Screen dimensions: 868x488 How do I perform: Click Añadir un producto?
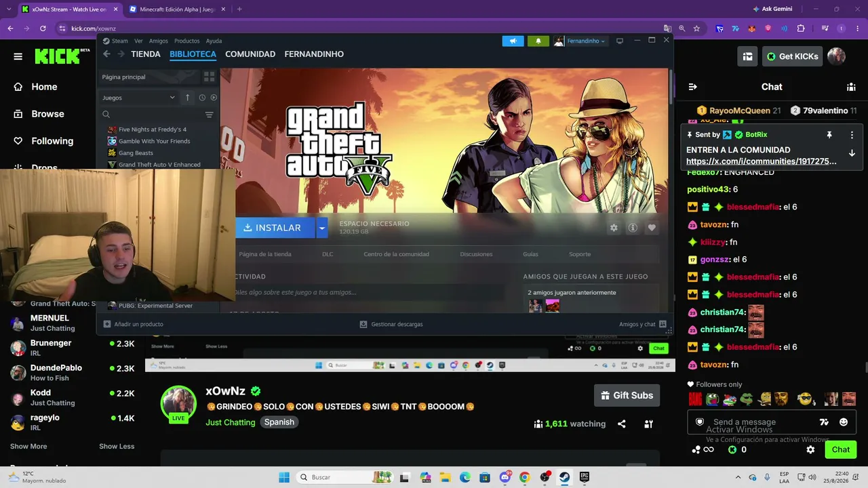[134, 324]
